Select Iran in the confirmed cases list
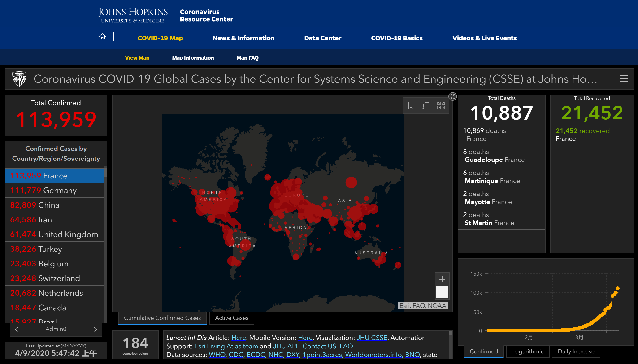 (54, 220)
